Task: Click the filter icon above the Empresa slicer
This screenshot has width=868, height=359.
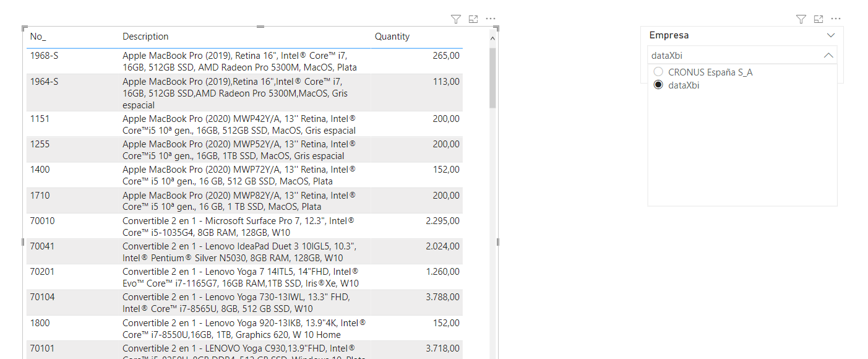Action: 801,19
